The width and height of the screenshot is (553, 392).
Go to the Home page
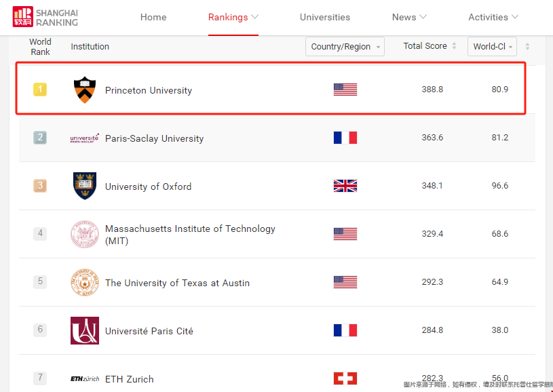pyautogui.click(x=153, y=17)
